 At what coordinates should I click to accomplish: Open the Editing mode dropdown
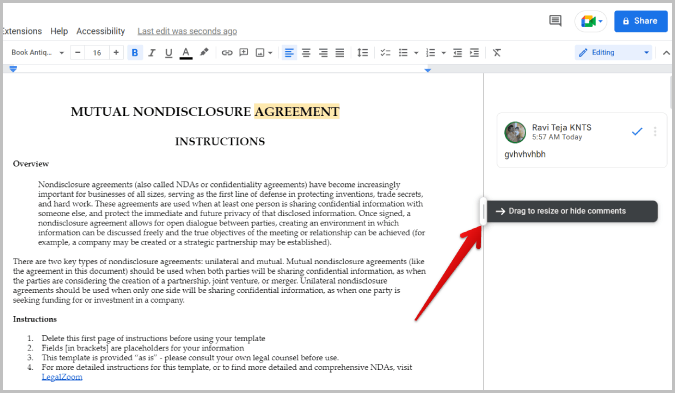[613, 53]
